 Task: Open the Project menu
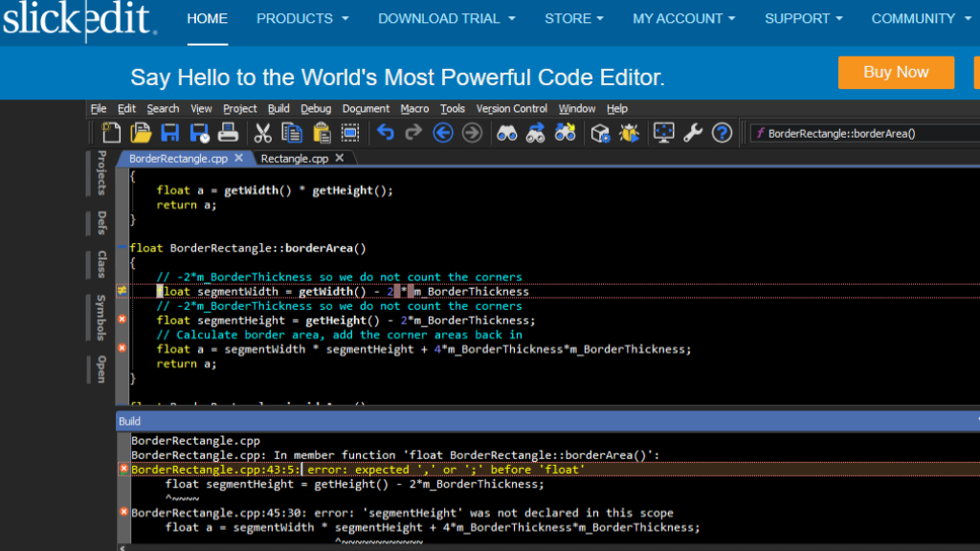[x=240, y=109]
